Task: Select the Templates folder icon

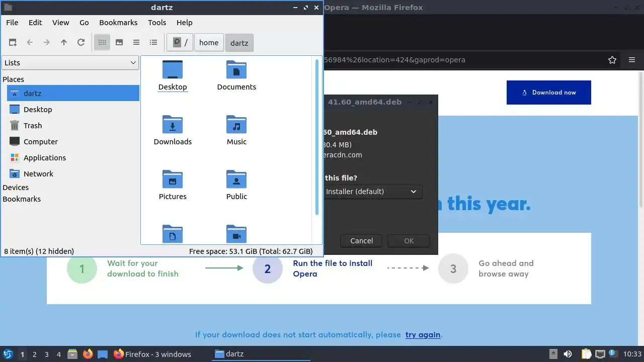Action: pyautogui.click(x=173, y=234)
